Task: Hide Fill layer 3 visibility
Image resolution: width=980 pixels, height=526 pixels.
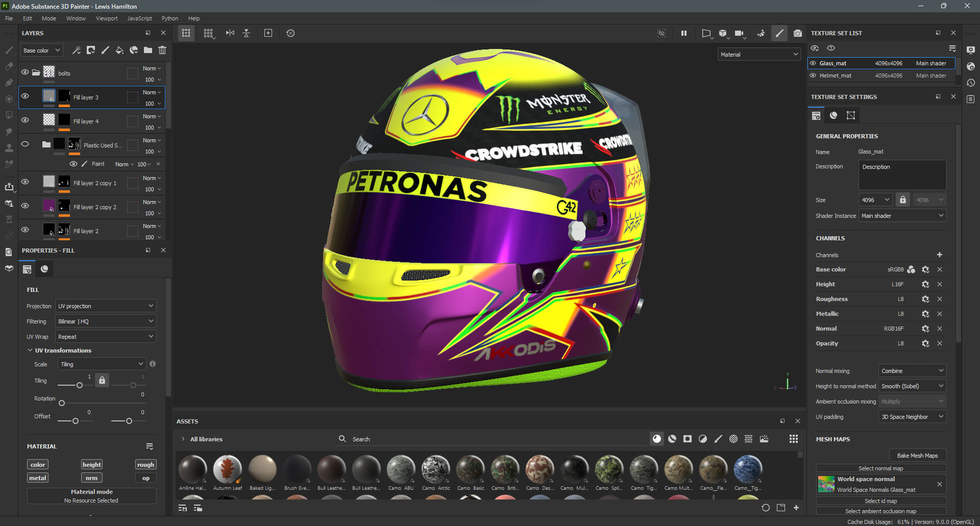Action: (x=24, y=96)
